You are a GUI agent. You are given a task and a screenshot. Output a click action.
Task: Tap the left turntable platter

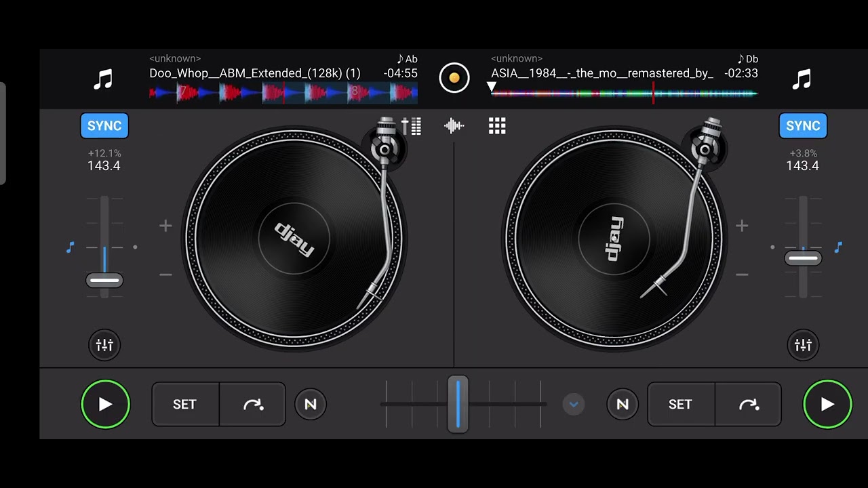[x=294, y=239]
